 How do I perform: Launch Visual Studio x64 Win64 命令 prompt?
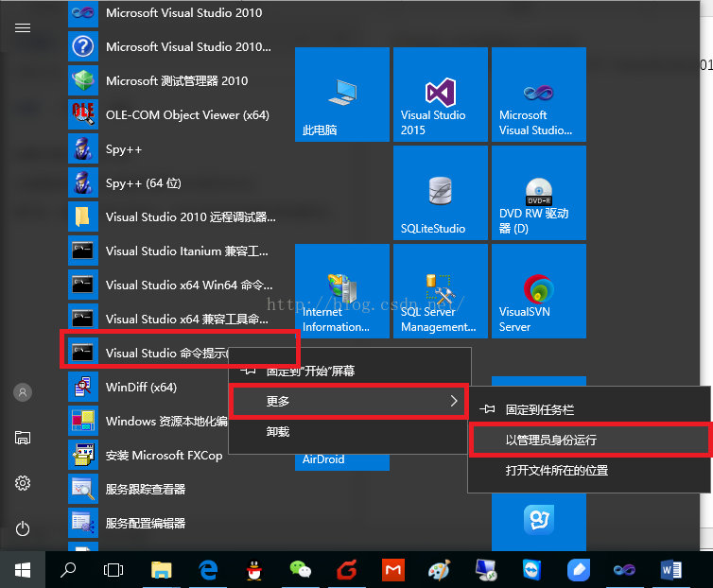click(173, 285)
